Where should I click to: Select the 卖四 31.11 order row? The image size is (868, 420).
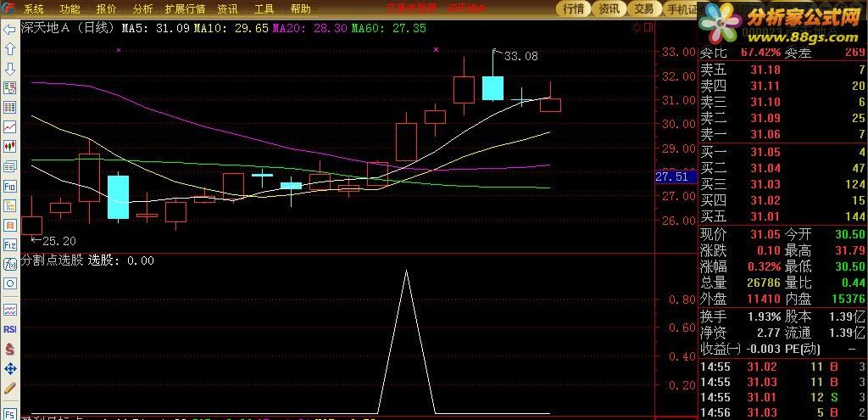coord(782,86)
